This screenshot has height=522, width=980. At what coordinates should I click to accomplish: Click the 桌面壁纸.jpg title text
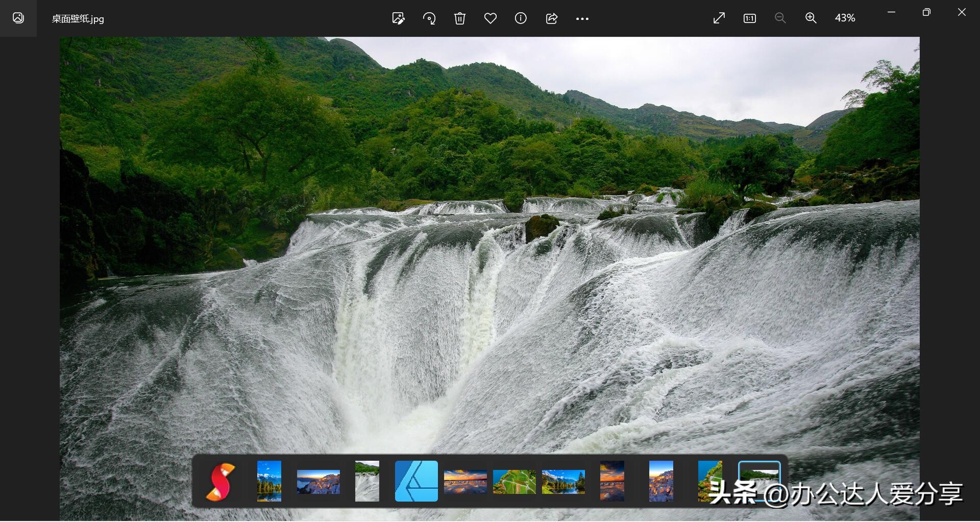coord(77,19)
